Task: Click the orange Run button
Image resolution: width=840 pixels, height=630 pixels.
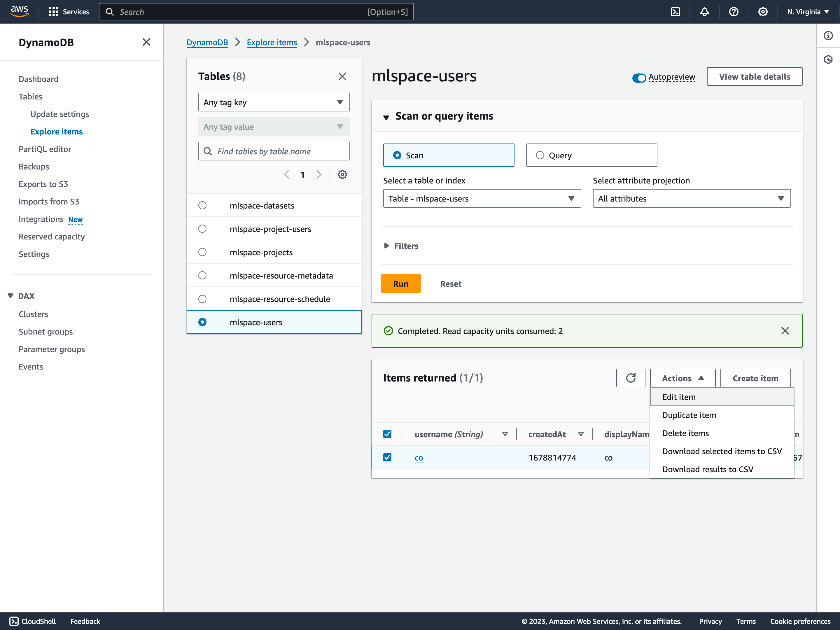Action: [401, 283]
